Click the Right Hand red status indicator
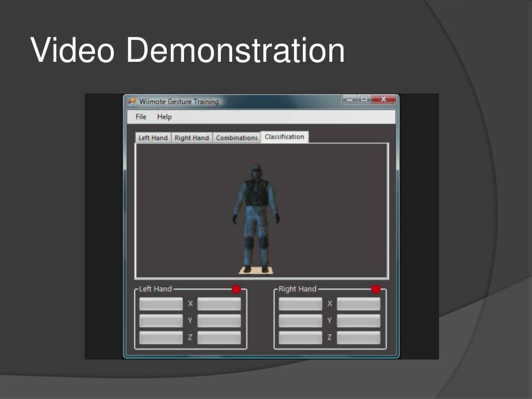Screen dimensions: 532x399 click(x=376, y=289)
